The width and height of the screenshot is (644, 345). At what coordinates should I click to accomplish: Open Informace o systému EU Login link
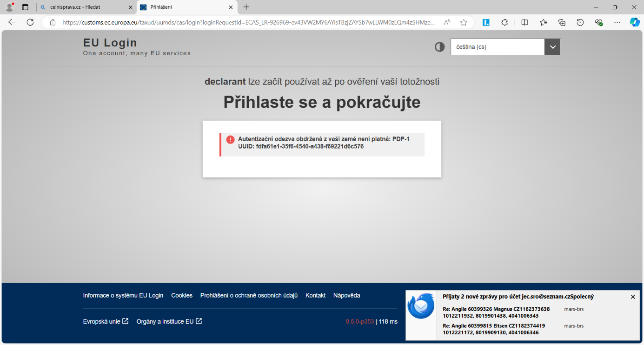(123, 295)
